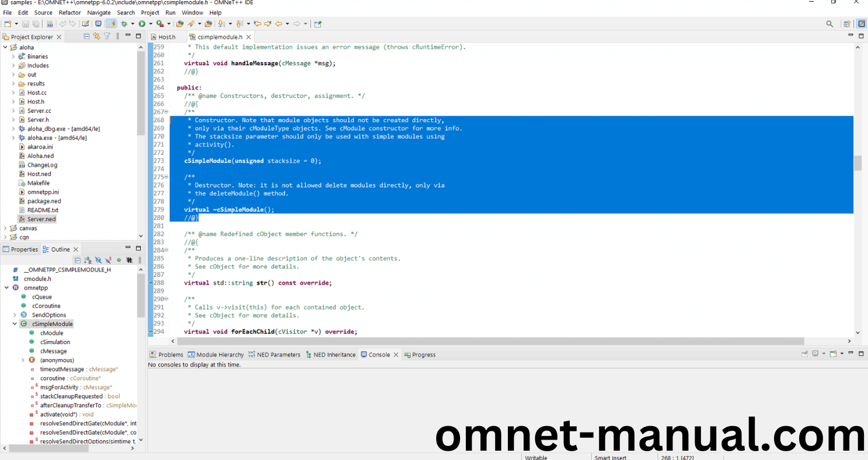Sort the Outline alphabetically
Image resolution: width=868 pixels, height=460 pixels.
tap(88, 260)
